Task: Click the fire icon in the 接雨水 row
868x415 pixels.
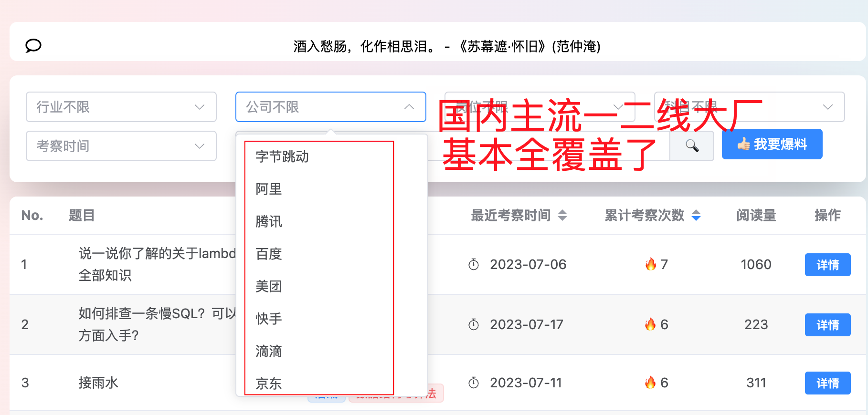Action: pyautogui.click(x=650, y=383)
